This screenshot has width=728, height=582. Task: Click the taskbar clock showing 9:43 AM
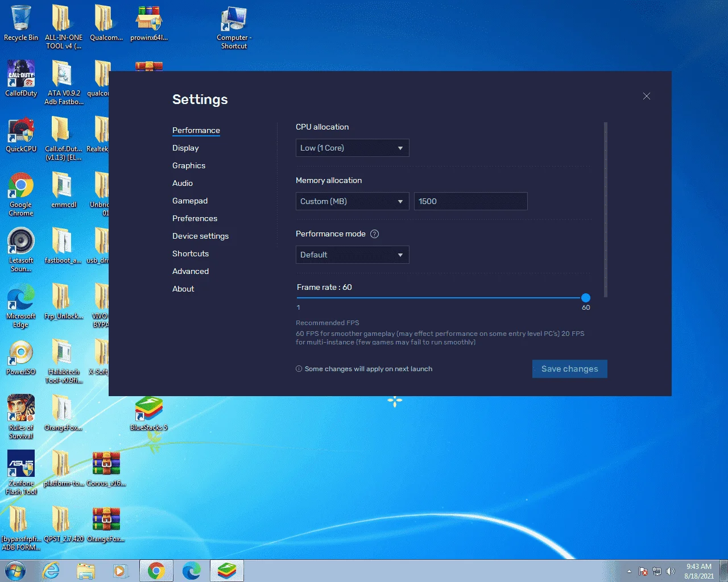pos(699,571)
